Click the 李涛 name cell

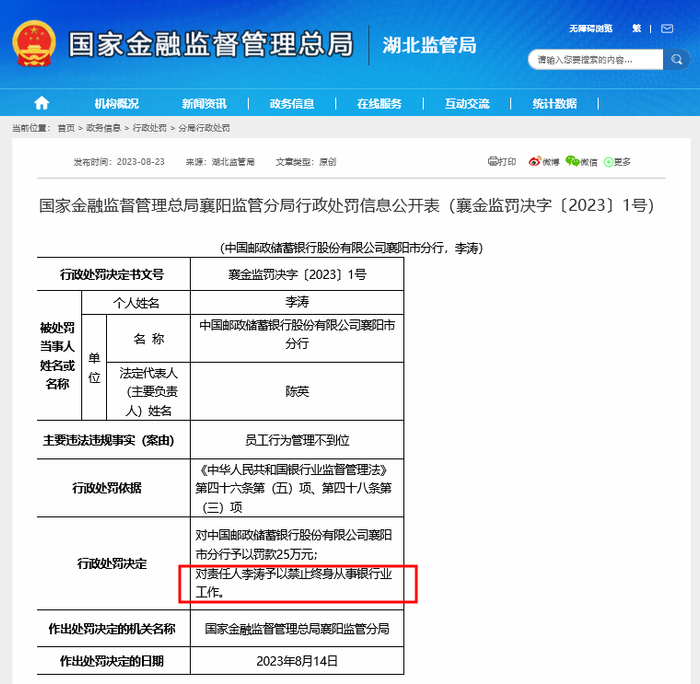[297, 302]
